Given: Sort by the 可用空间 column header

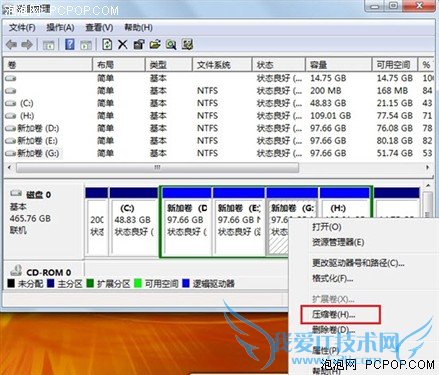Looking at the screenshot, I should pos(395,65).
